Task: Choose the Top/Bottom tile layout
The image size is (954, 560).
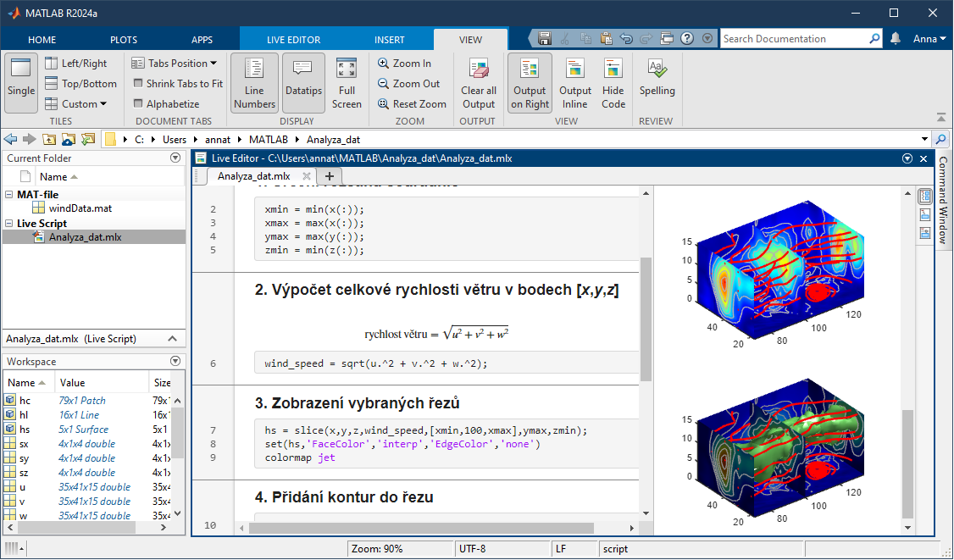Action: (81, 83)
